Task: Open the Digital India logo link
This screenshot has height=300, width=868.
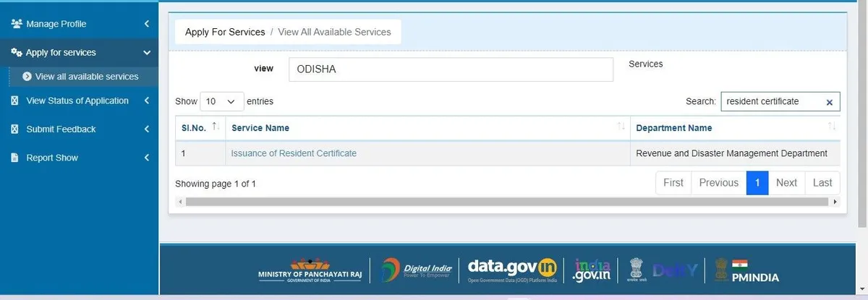Action: [417, 269]
